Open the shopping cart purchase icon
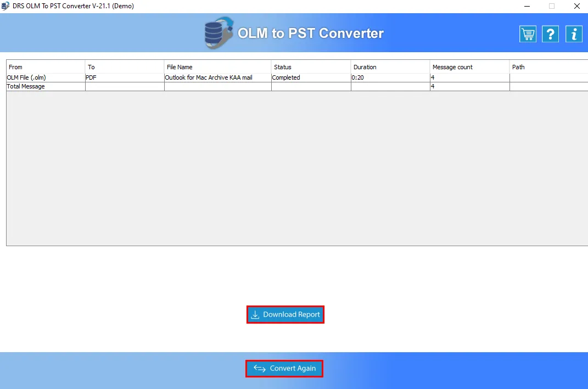 pos(528,34)
